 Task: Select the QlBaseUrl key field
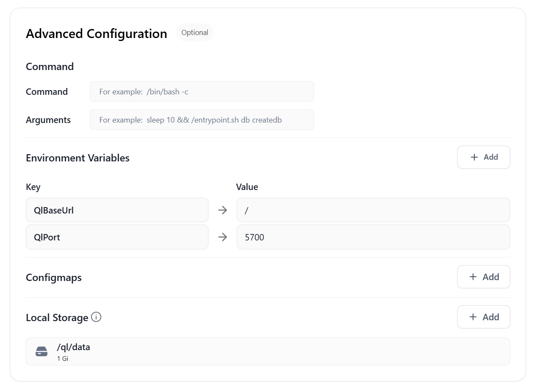(x=117, y=210)
